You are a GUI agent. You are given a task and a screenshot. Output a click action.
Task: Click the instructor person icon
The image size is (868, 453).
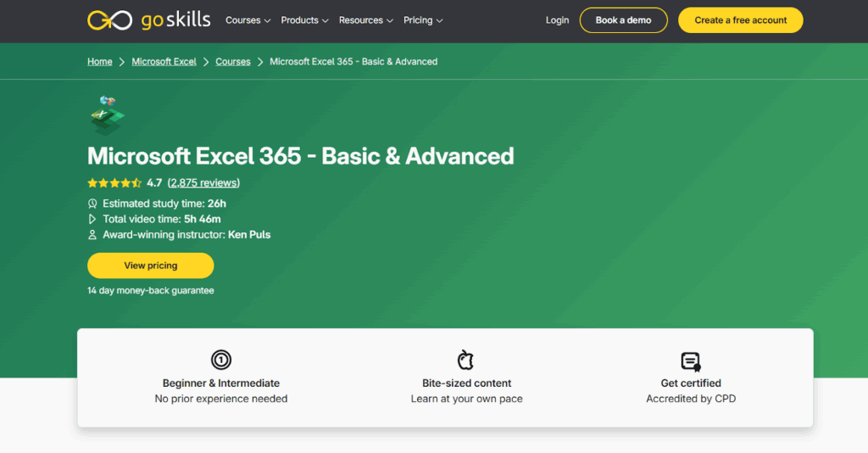(x=92, y=235)
